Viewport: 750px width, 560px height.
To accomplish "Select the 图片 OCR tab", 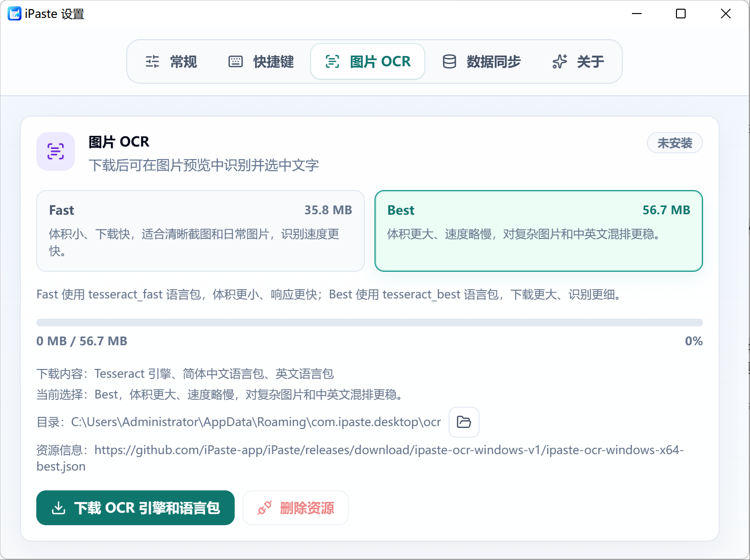I will click(x=368, y=61).
